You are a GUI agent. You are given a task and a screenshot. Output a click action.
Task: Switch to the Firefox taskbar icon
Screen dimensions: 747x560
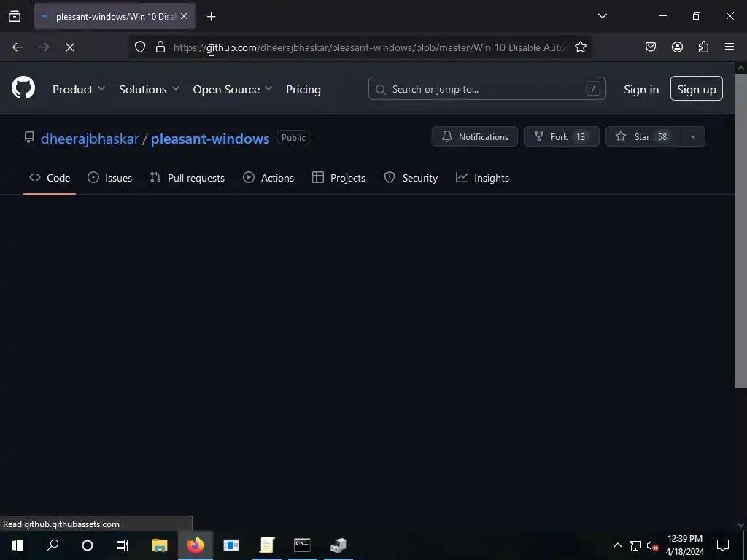point(196,545)
